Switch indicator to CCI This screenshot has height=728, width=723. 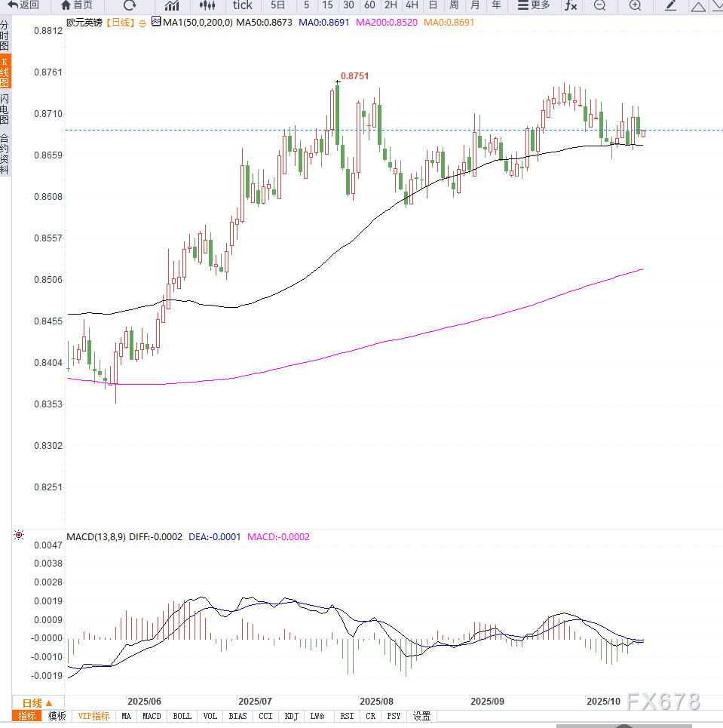265,716
